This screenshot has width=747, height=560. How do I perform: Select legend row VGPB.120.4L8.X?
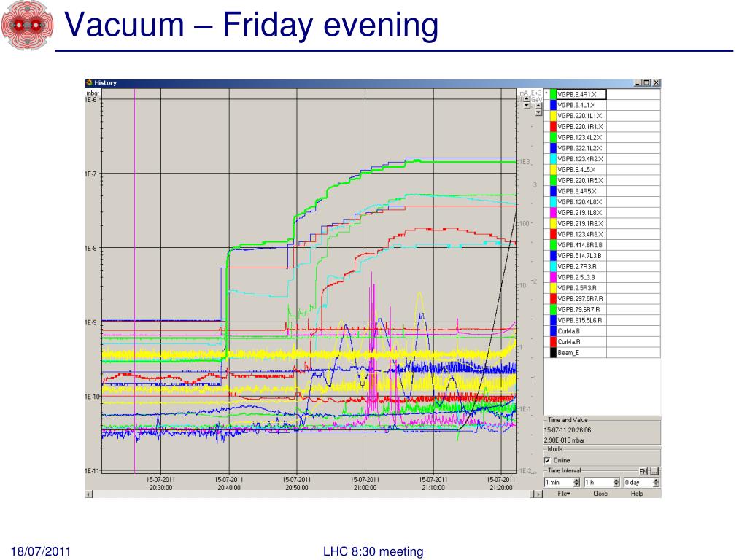pyautogui.click(x=602, y=202)
